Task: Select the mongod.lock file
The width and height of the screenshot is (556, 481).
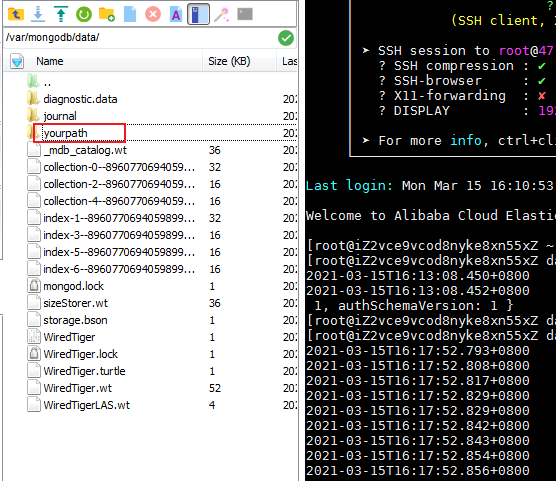Action: tap(73, 286)
